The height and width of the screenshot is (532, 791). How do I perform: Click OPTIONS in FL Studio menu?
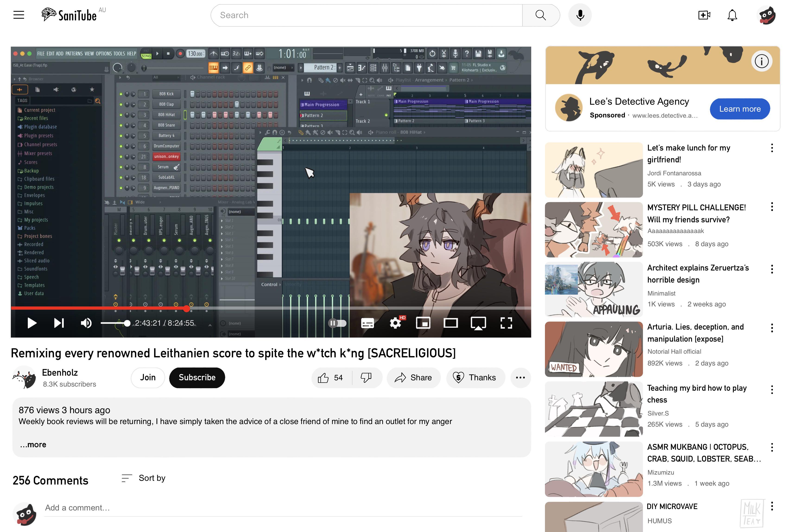click(x=104, y=54)
